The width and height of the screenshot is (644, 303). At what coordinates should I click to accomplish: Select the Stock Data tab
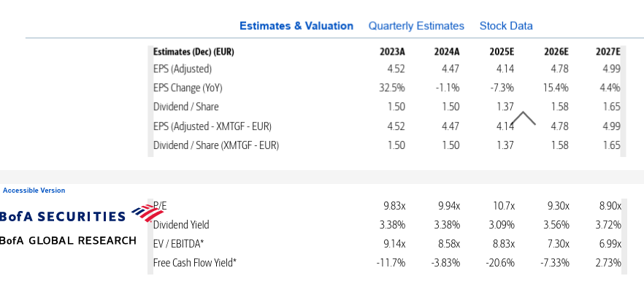click(506, 26)
